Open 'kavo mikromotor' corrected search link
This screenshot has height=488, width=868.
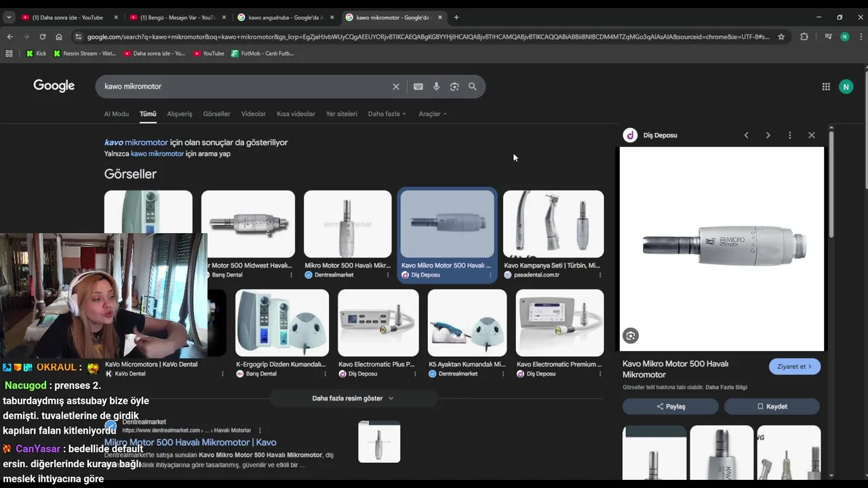(136, 142)
